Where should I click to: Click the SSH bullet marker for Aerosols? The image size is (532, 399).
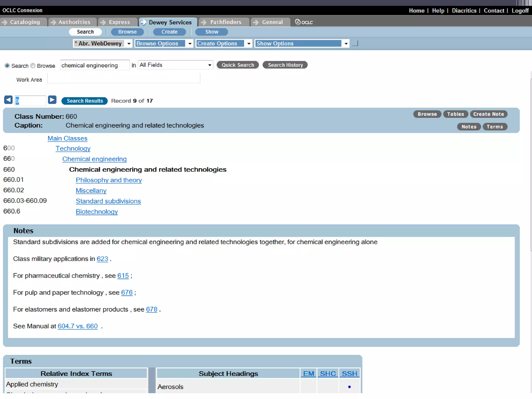349,387
